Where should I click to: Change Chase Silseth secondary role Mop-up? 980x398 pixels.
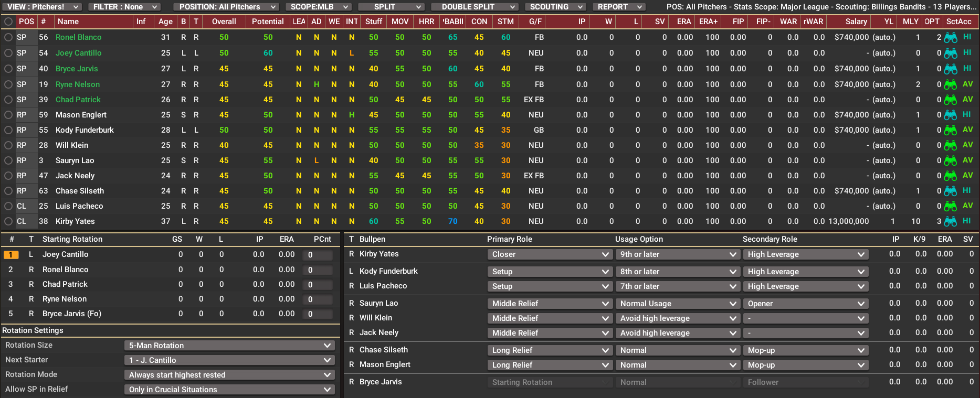click(x=806, y=350)
